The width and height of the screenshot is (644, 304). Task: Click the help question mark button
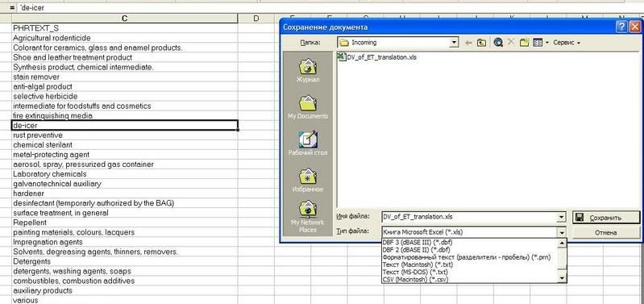click(622, 27)
